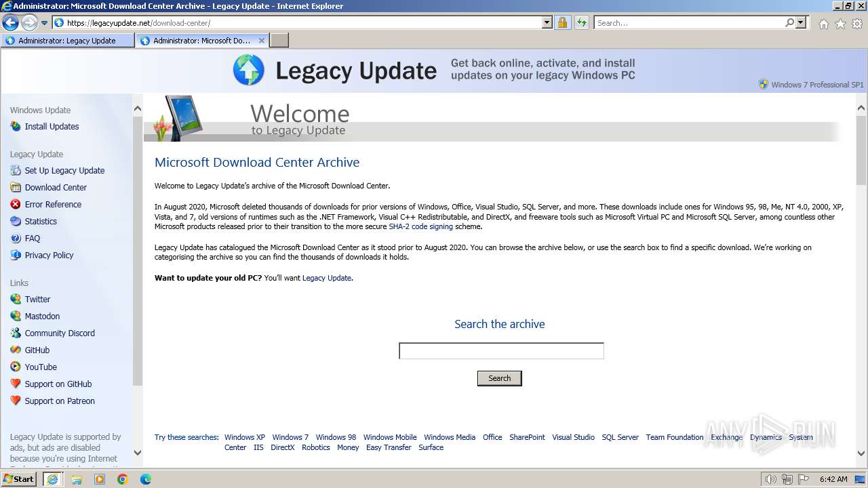Open the search provider dropdown arrow

(801, 22)
